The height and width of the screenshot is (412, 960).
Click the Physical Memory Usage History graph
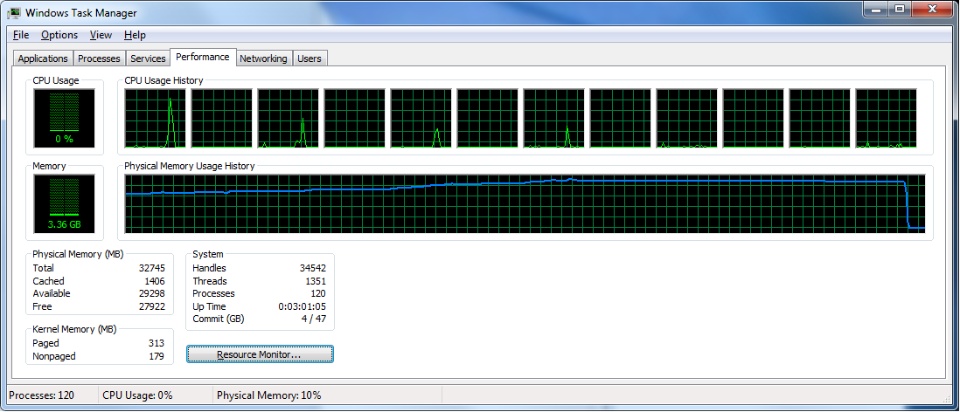tap(525, 204)
